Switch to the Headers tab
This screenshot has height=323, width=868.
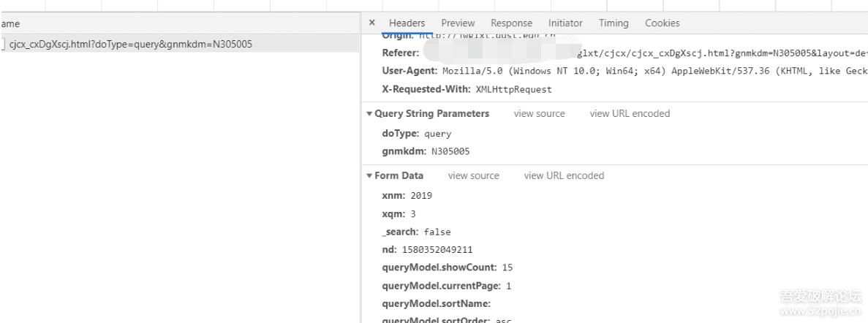coord(407,23)
